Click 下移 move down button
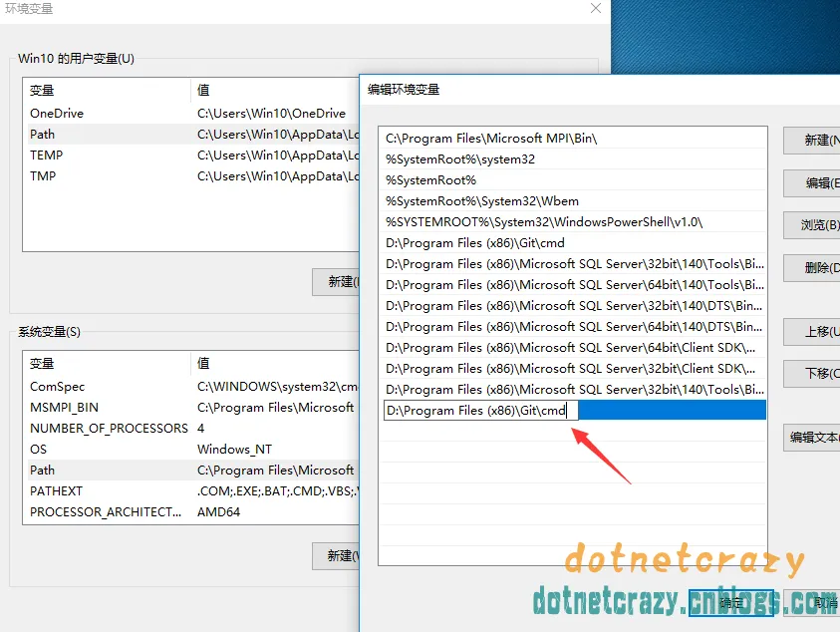840x632 pixels. [812, 374]
